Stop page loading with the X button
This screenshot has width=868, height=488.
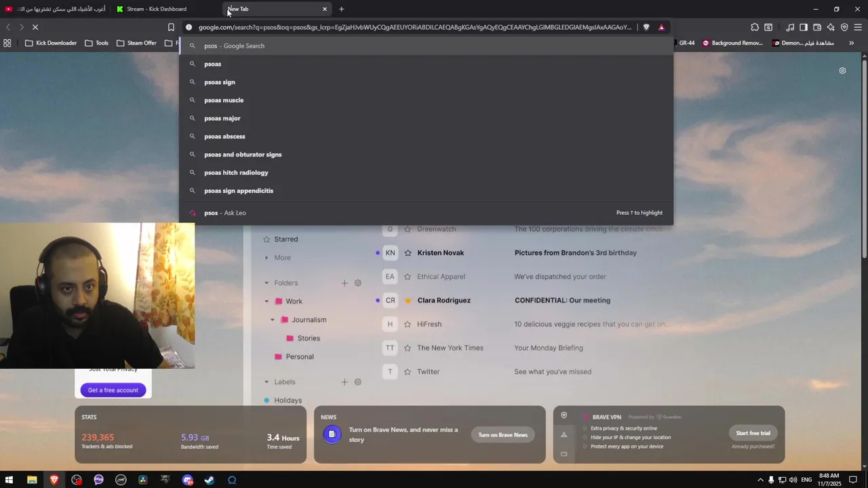(x=35, y=27)
